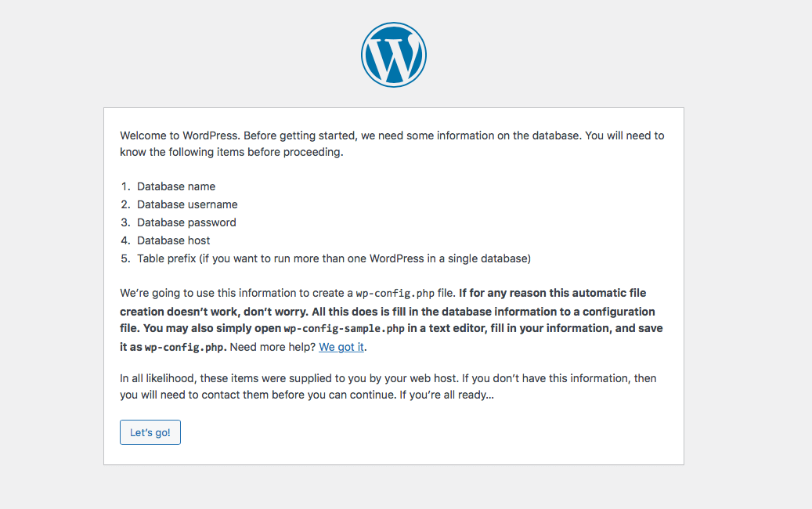Open the 'We got it' help link
This screenshot has width=812, height=509.
(x=341, y=346)
